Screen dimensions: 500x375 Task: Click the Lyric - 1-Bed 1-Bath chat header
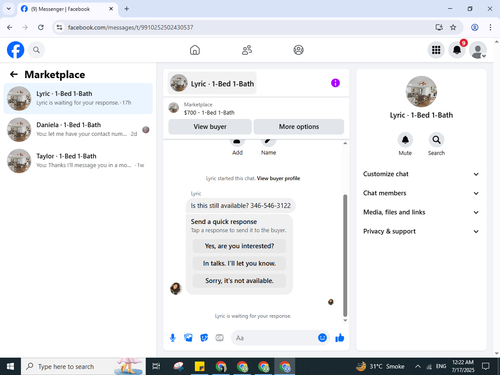(212, 83)
